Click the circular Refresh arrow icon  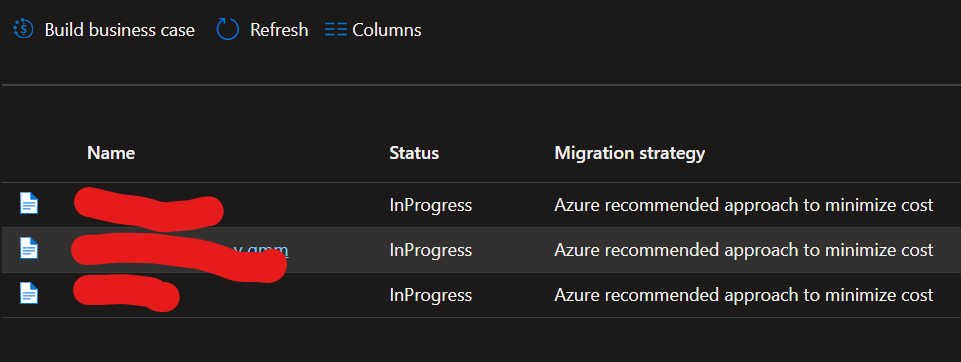pos(227,29)
